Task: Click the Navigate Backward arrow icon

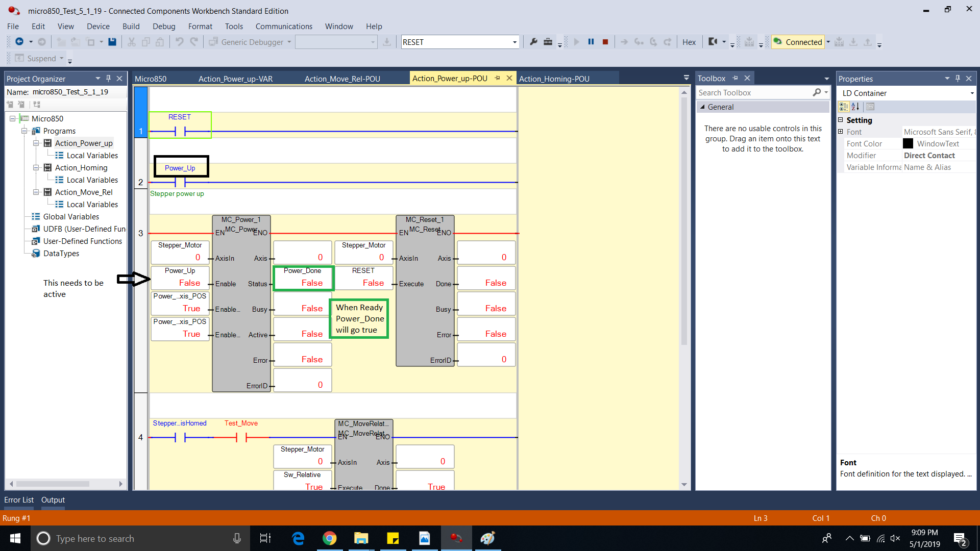Action: click(x=19, y=42)
